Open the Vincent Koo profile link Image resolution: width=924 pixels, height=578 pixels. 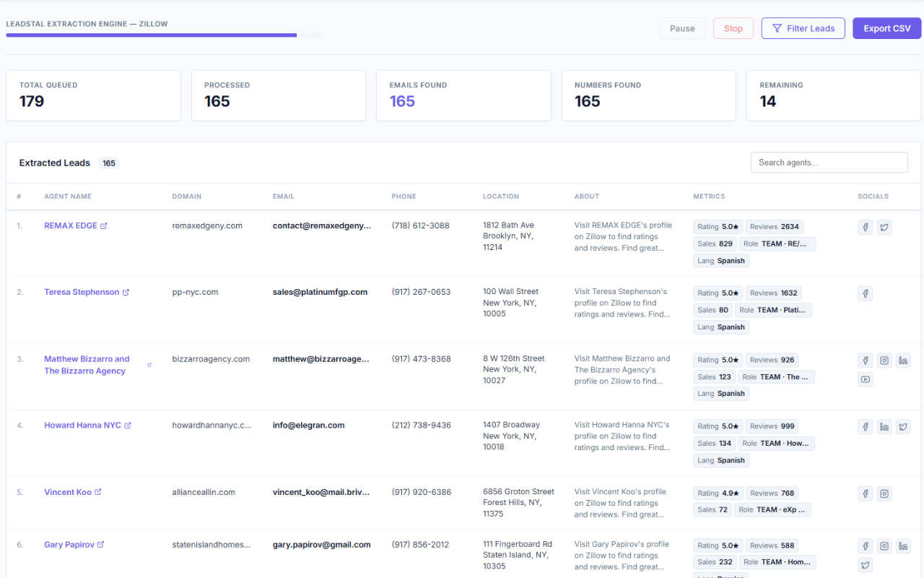68,492
